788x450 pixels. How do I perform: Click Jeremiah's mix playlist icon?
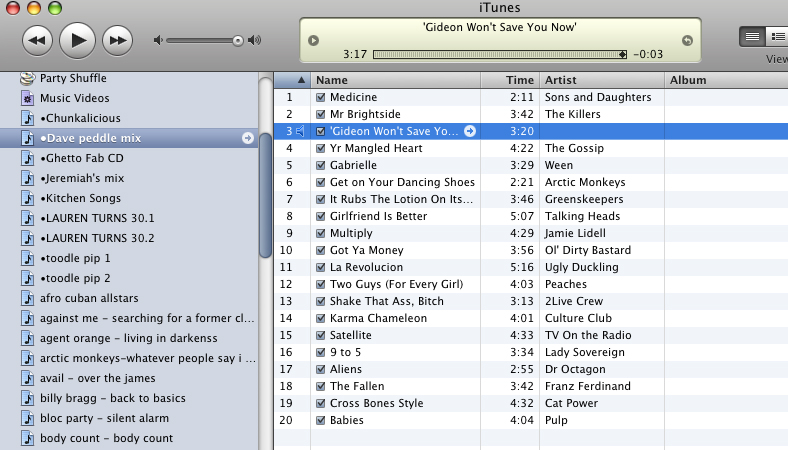28,178
